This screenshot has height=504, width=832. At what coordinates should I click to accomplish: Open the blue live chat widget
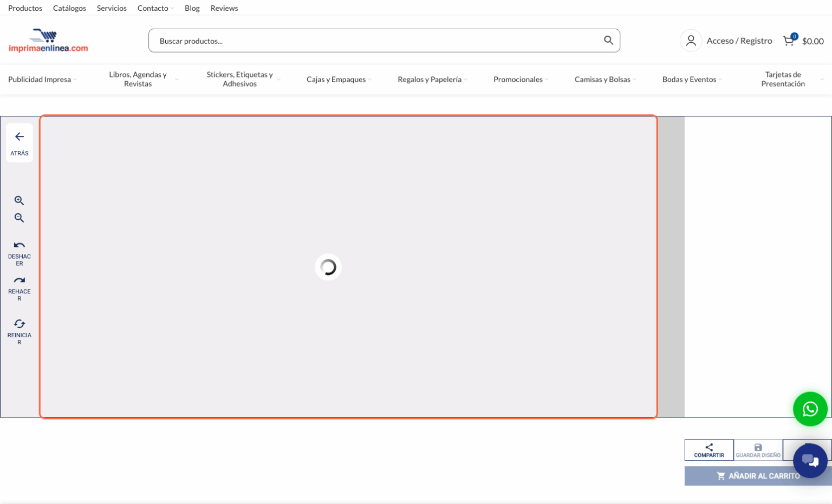click(x=810, y=461)
